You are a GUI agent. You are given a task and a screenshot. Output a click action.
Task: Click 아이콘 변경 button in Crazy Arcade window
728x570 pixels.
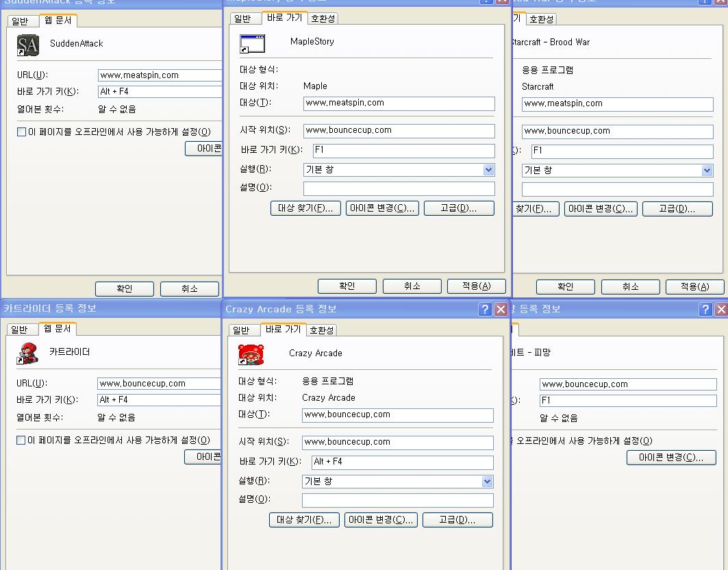pos(381,520)
